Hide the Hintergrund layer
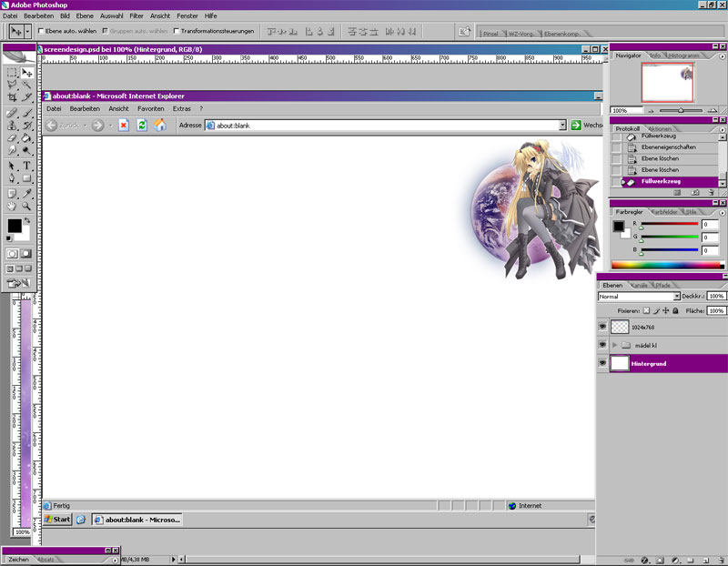Screen dimensions: 728x566 click(x=602, y=363)
